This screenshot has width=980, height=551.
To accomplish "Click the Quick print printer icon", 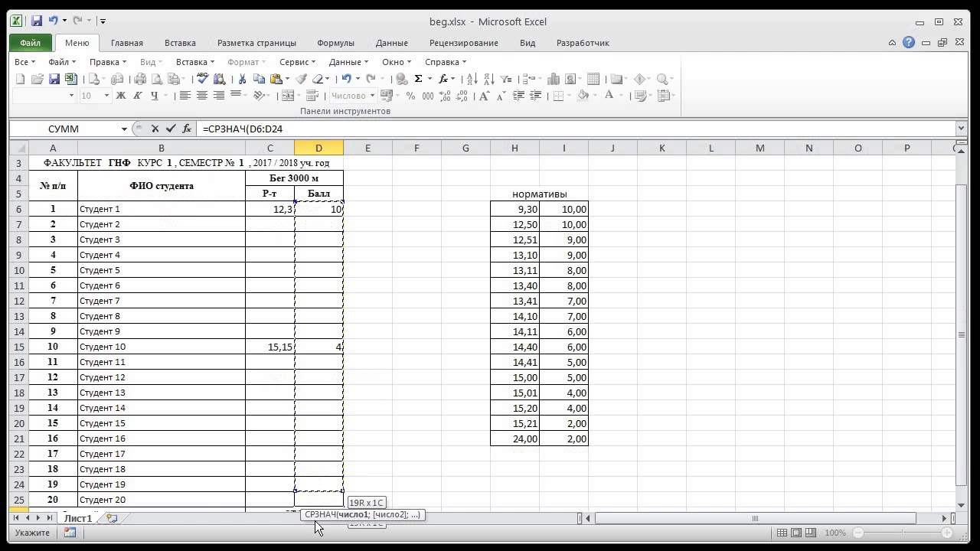I will (139, 79).
